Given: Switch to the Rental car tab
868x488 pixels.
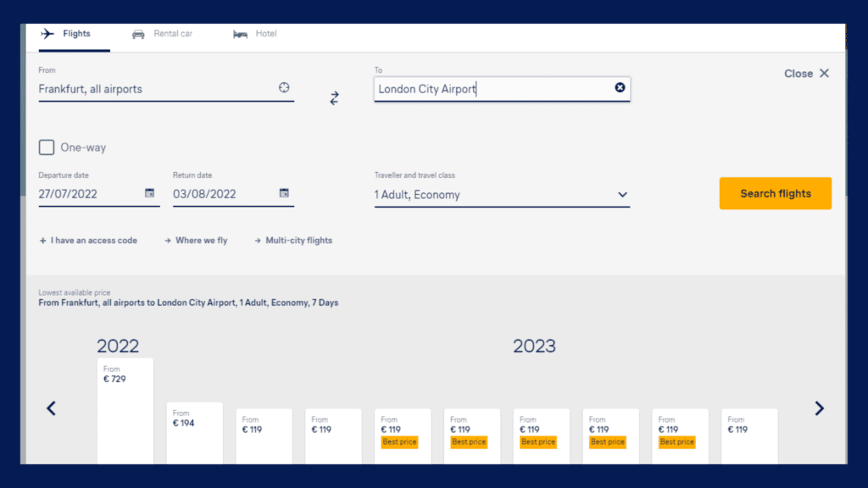Looking at the screenshot, I should pos(163,34).
